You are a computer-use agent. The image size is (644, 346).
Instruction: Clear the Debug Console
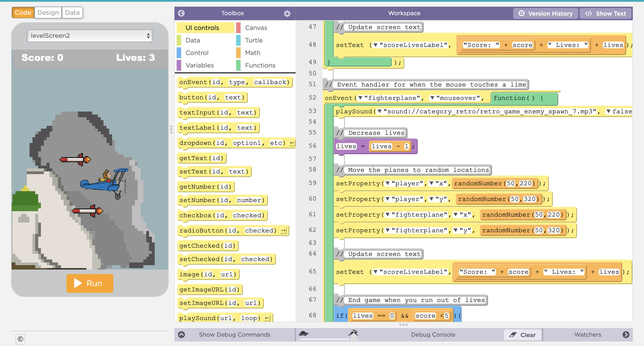click(522, 335)
